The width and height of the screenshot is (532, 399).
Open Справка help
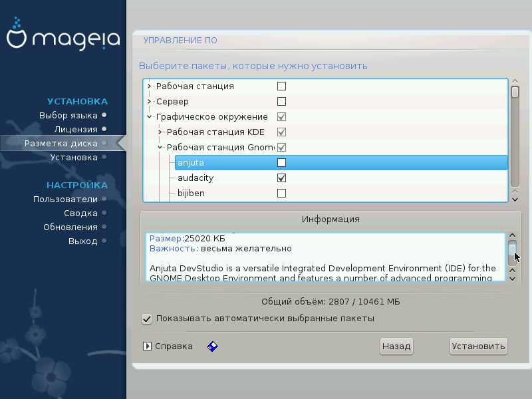[174, 346]
